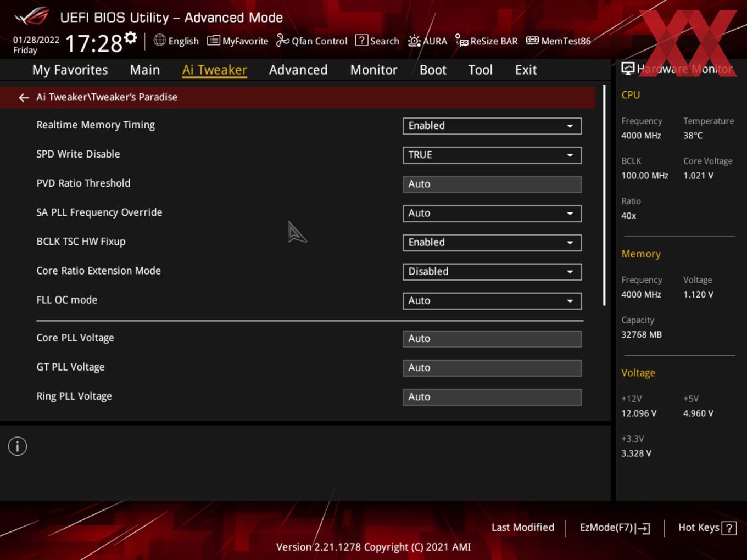Select the Main tab
This screenshot has height=560, width=747.
[x=145, y=70]
